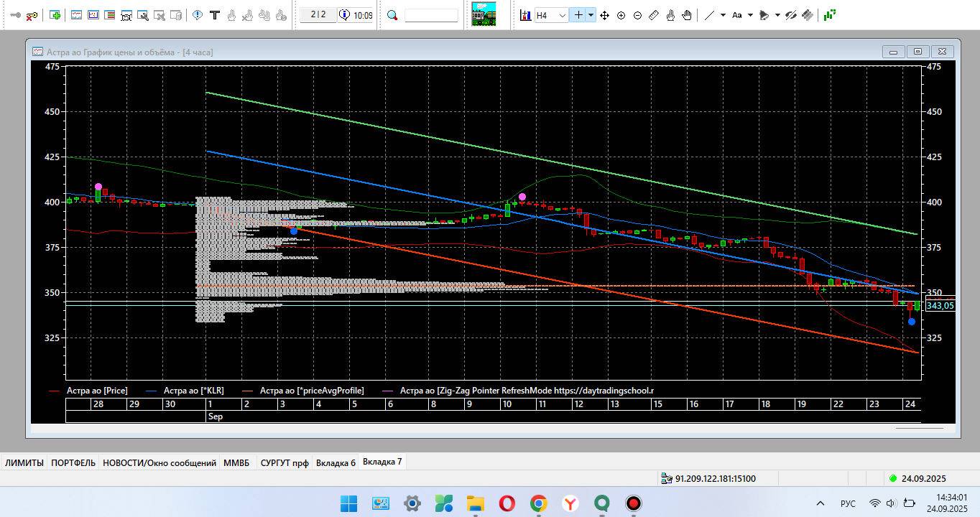Click the green plus add window icon
980x517 pixels.
pos(55,15)
